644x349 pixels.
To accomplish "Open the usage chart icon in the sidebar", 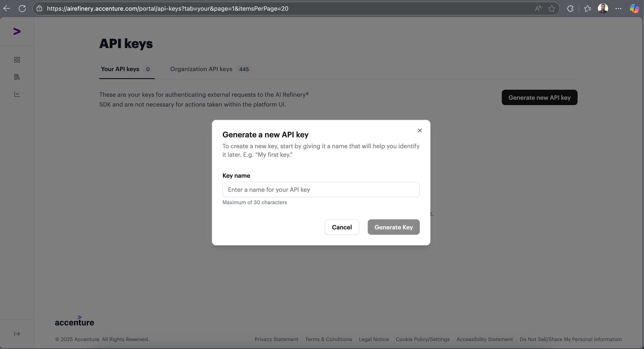I will tap(17, 94).
